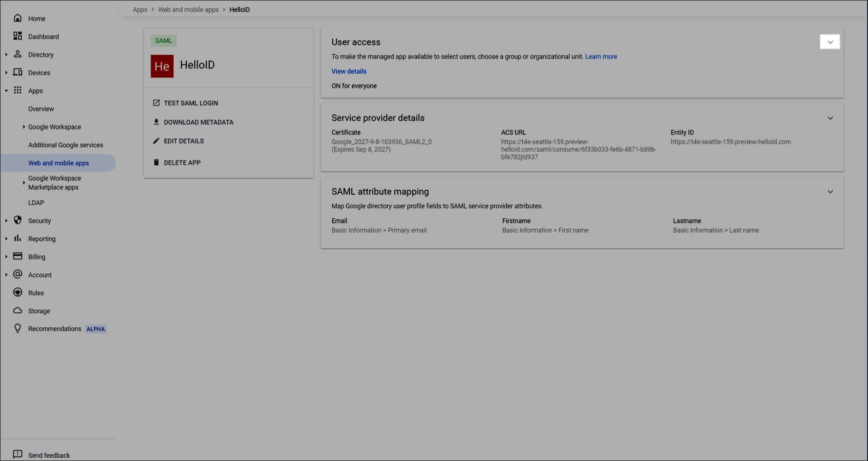Open the Learn more link
The image size is (868, 461).
pos(601,56)
